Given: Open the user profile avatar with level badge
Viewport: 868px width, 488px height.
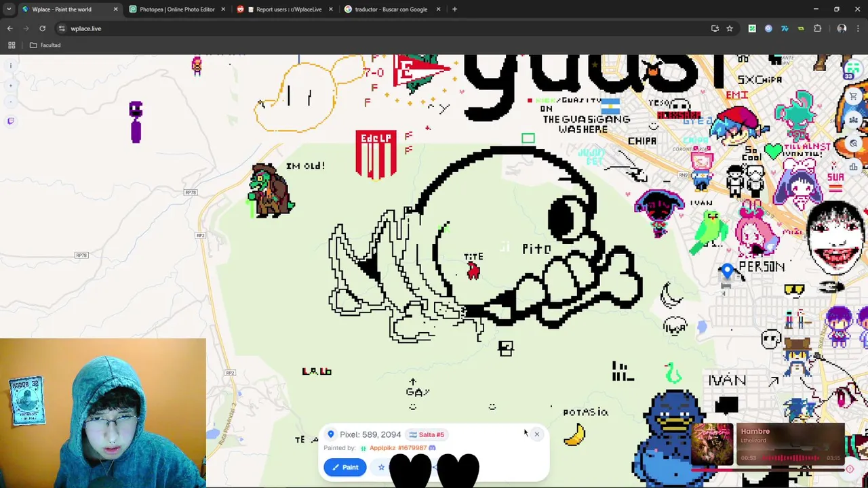Looking at the screenshot, I should pyautogui.click(x=852, y=68).
